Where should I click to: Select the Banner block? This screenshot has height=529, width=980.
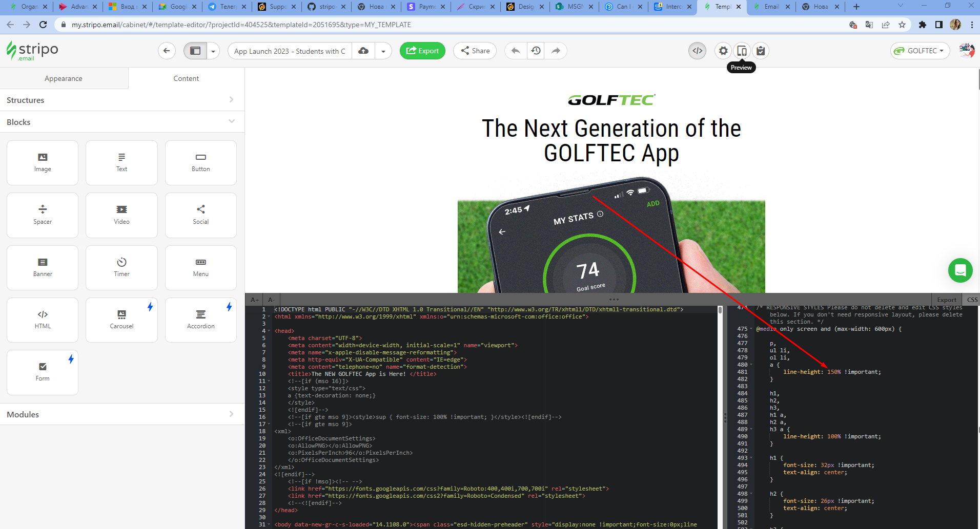point(43,267)
